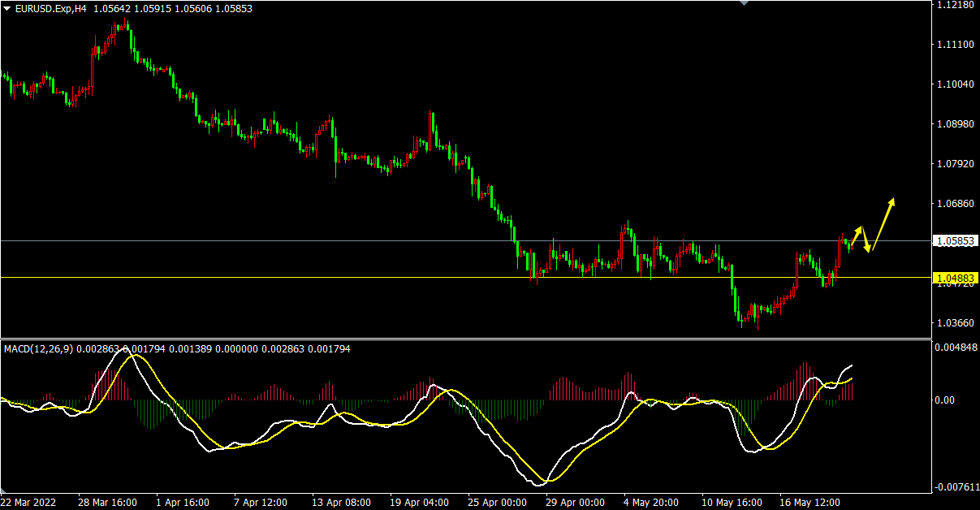Click the triangle before the EURUSD.Exp,H4 title
This screenshot has height=510, width=980.
click(7, 9)
